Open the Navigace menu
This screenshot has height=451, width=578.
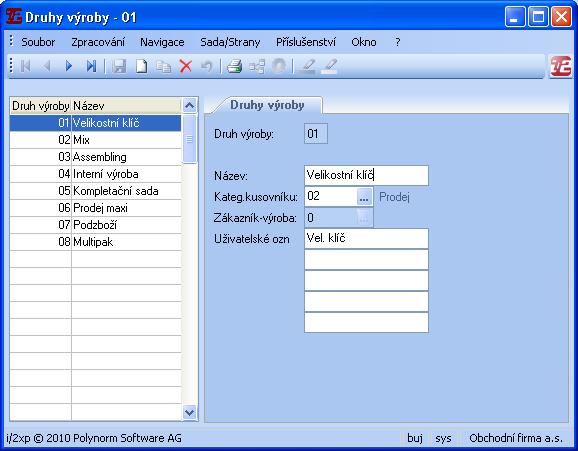tap(162, 42)
